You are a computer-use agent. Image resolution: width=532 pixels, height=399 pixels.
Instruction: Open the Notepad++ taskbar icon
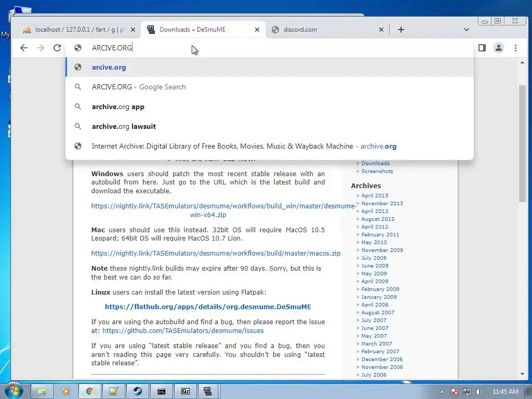click(113, 392)
